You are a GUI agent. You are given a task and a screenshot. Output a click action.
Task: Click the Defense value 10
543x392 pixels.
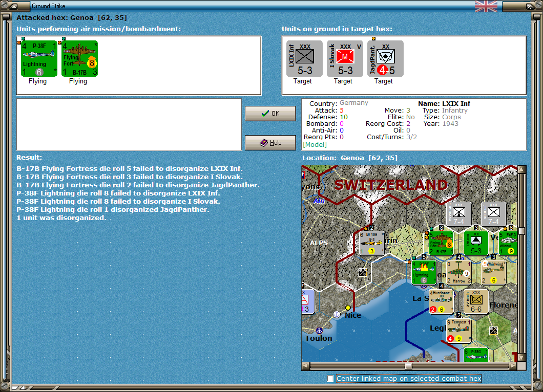[x=344, y=117]
